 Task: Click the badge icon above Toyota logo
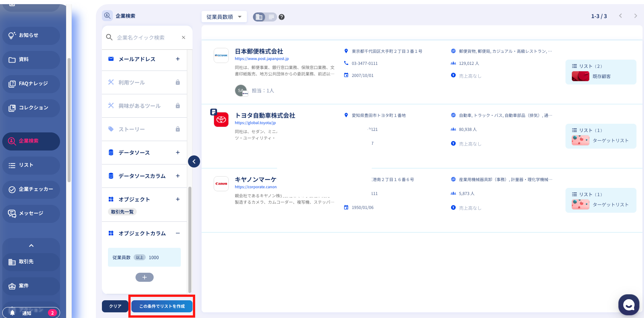[x=214, y=112]
